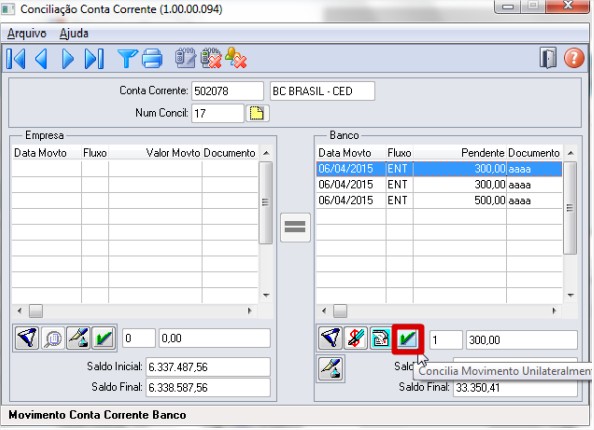The width and height of the screenshot is (594, 430).
Task: Click the Empresa total field showing 0,00
Action: click(214, 338)
